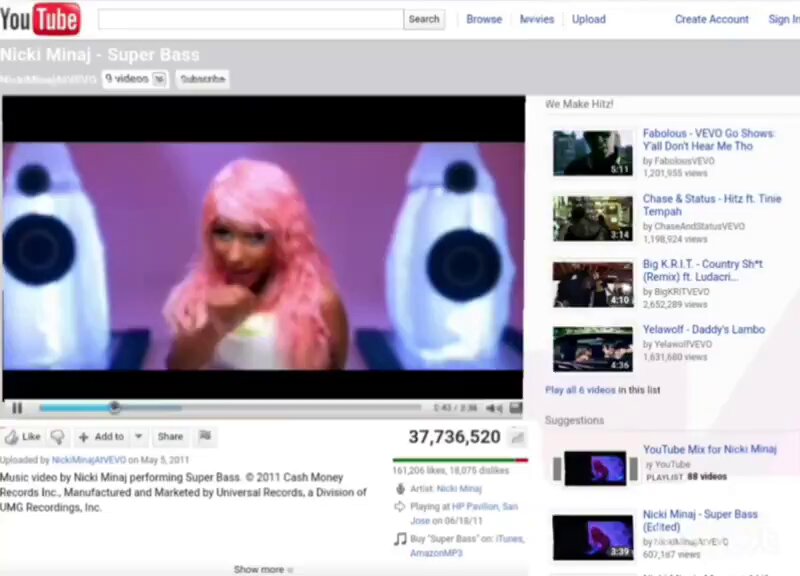The width and height of the screenshot is (800, 576).
Task: Mute the video volume speaker icon
Action: coord(494,408)
